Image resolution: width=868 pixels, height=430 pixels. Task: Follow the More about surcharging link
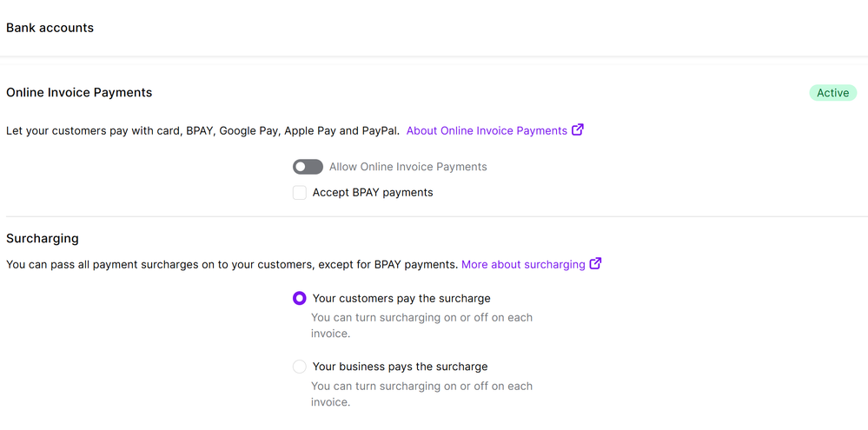click(x=523, y=264)
